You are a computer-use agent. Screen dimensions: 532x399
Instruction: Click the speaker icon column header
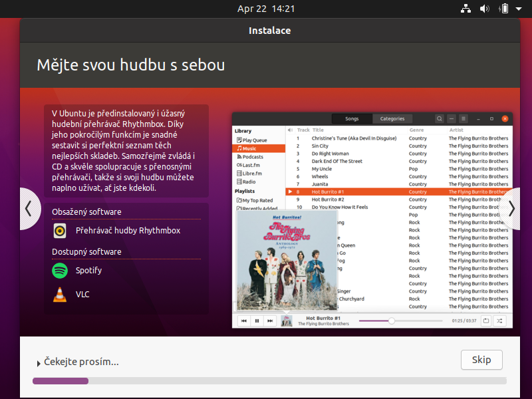tap(290, 130)
